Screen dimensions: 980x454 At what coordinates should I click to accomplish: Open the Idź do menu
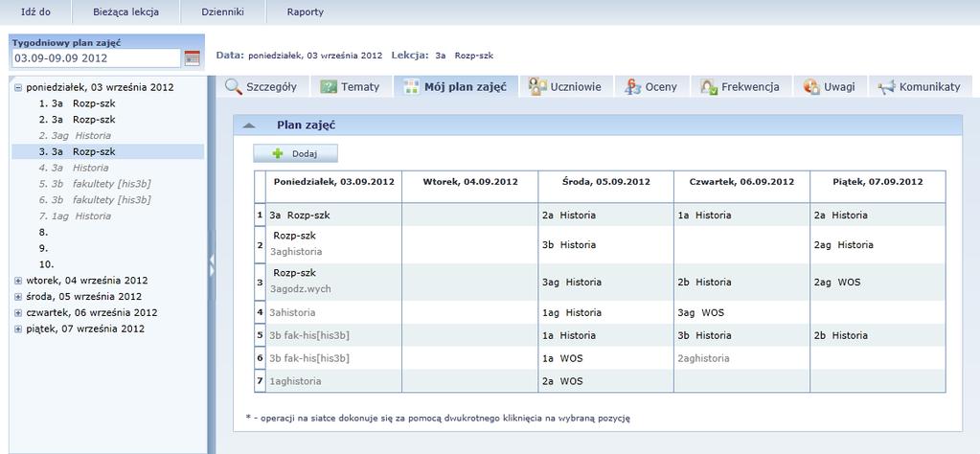pos(35,11)
